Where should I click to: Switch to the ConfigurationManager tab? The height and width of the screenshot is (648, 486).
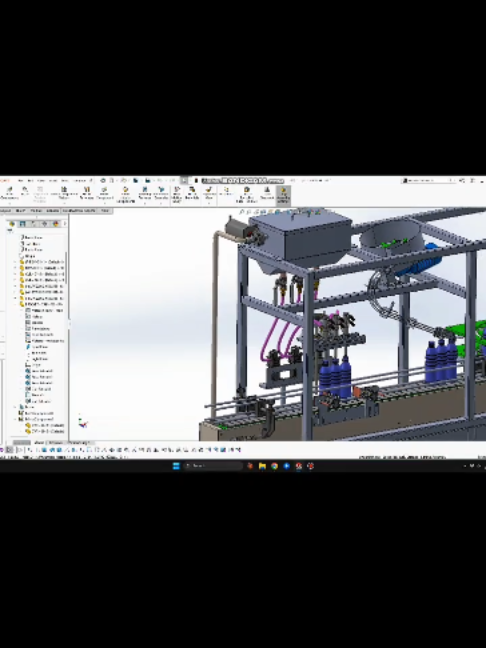tap(33, 224)
